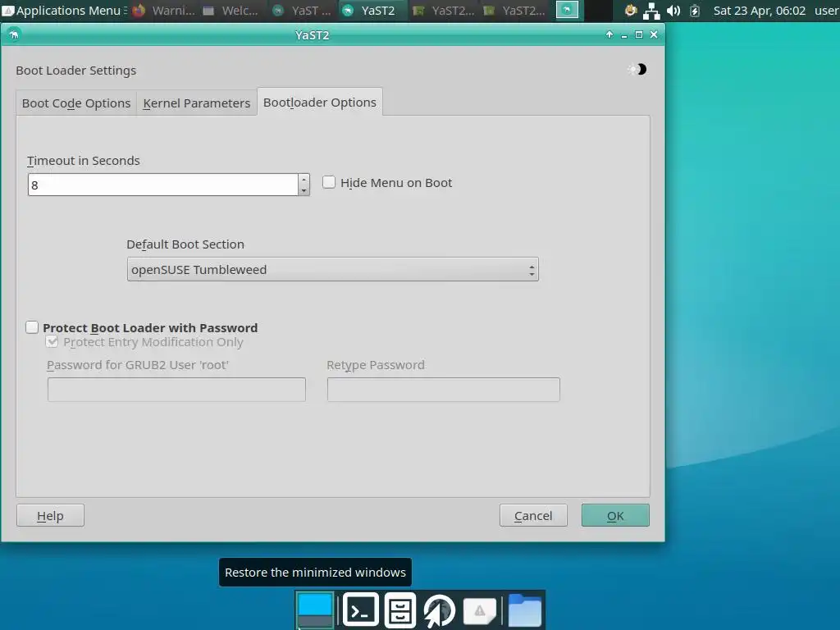Viewport: 840px width, 630px height.
Task: Switch to Boot Code Options tab
Action: 76,103
